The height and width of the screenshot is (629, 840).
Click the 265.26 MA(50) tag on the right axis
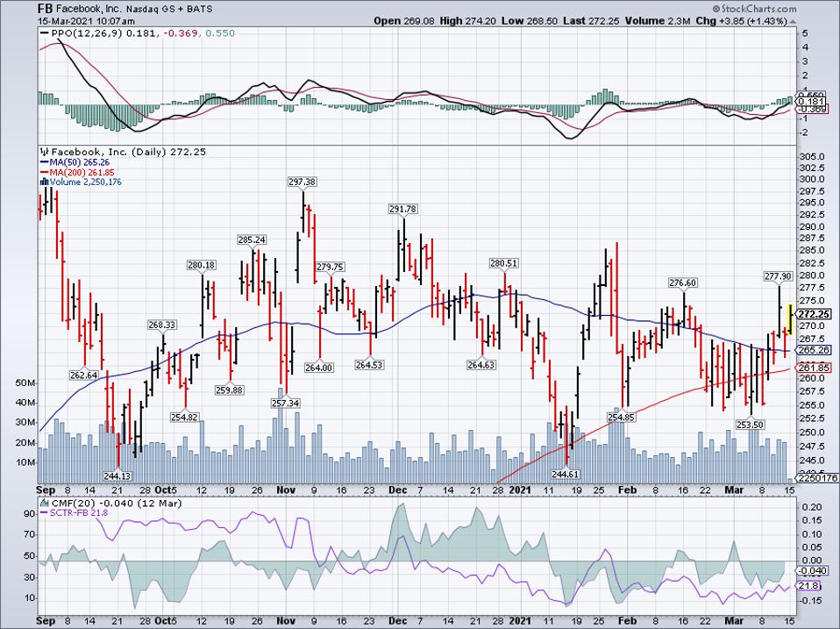point(813,350)
